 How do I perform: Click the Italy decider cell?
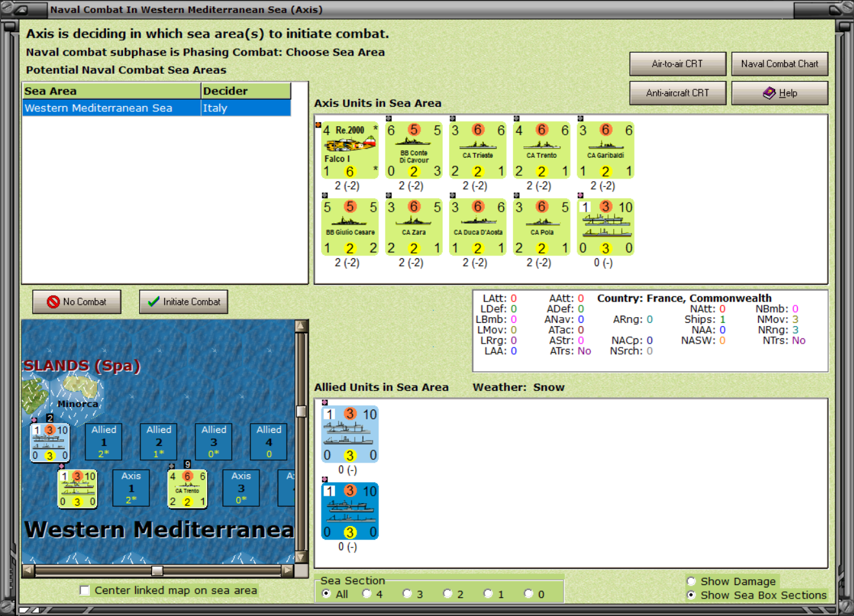pyautogui.click(x=246, y=108)
